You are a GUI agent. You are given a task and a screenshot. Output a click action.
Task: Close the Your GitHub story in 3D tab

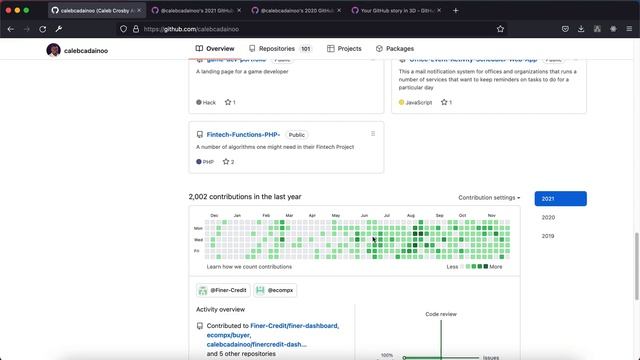[439, 10]
